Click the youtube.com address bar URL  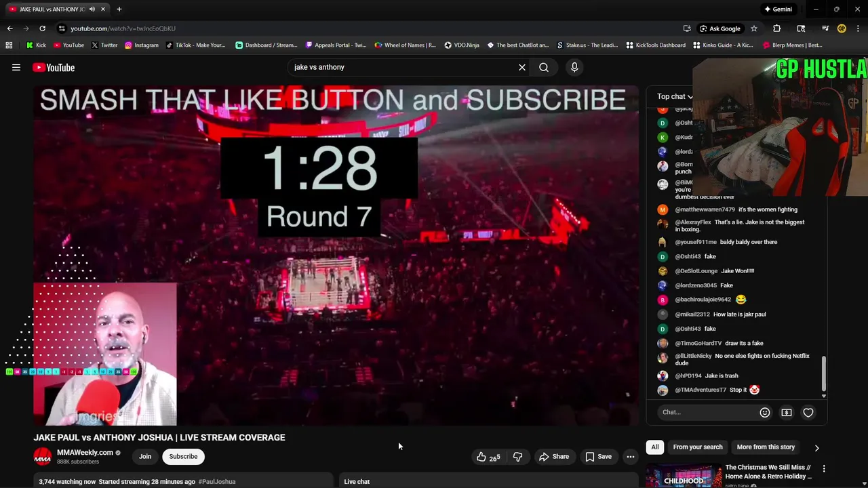(123, 28)
